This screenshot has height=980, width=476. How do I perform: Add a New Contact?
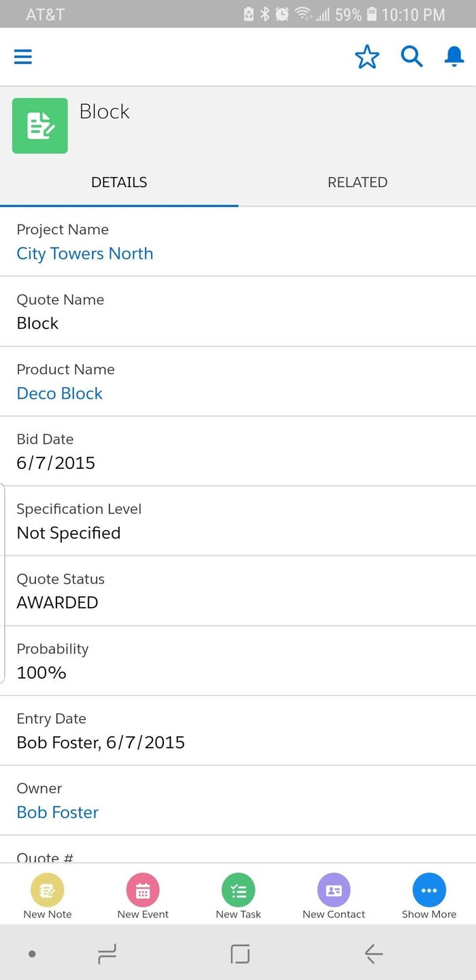(334, 897)
